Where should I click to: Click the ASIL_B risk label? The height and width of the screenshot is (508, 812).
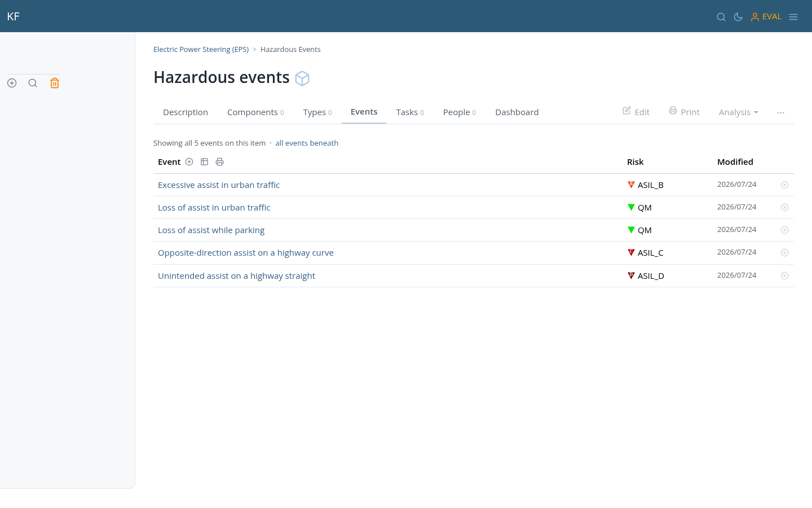click(651, 185)
